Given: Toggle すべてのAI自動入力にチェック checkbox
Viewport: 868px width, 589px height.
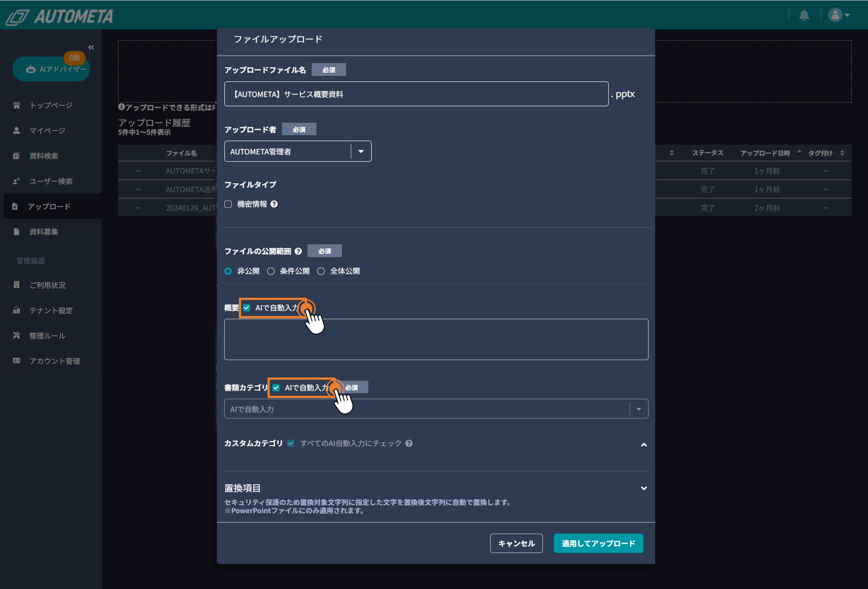Looking at the screenshot, I should point(291,443).
